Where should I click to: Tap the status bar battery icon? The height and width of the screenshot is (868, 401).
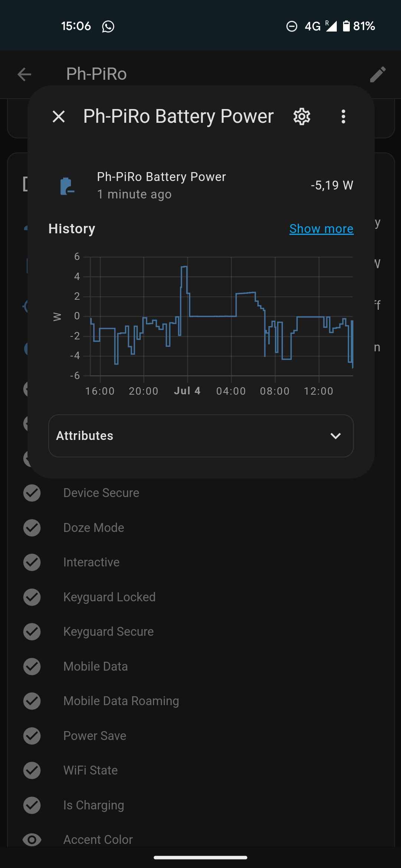[x=346, y=26]
